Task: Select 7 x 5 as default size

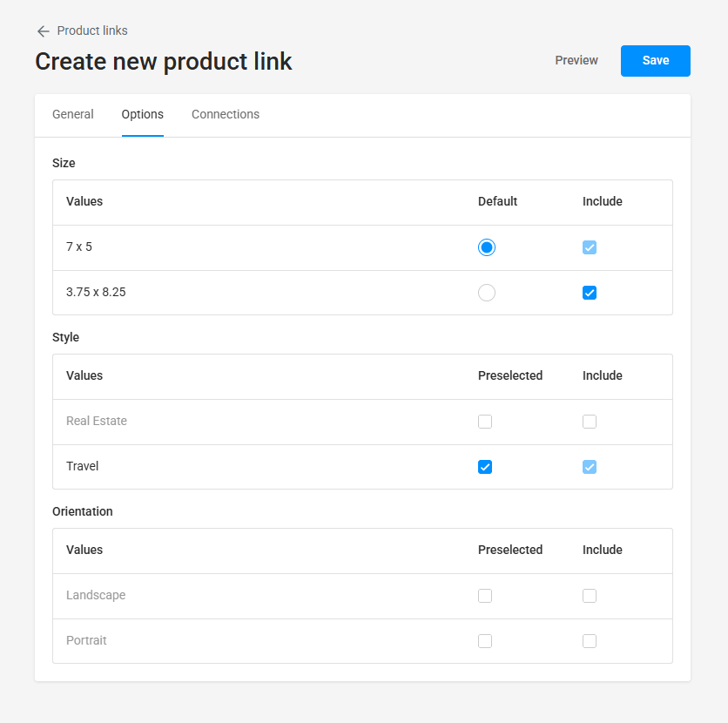Action: pos(486,247)
